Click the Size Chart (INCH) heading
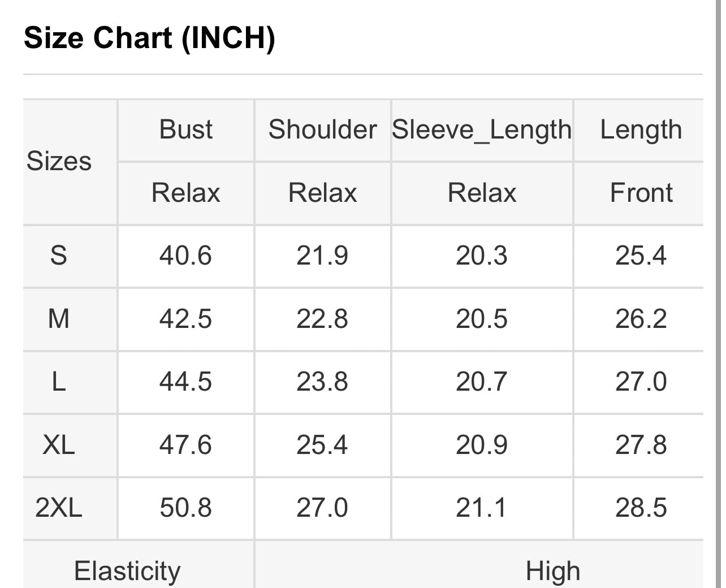This screenshot has height=588, width=726. (x=149, y=38)
